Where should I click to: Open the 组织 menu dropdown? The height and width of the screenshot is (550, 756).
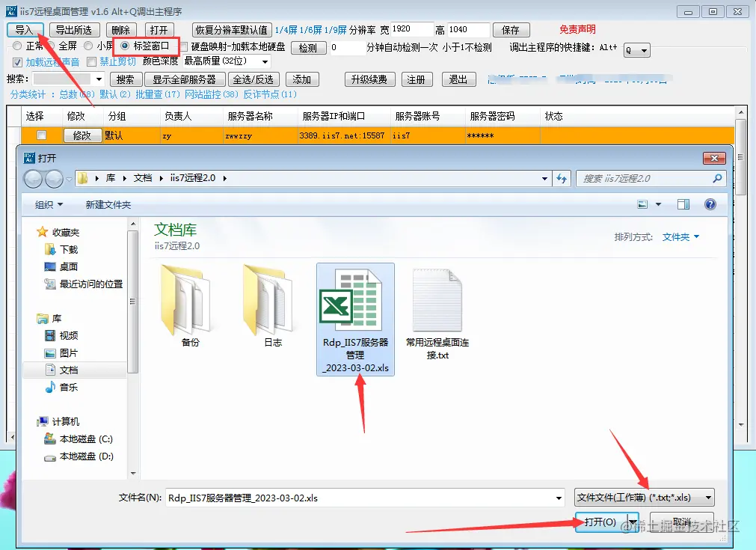[49, 204]
